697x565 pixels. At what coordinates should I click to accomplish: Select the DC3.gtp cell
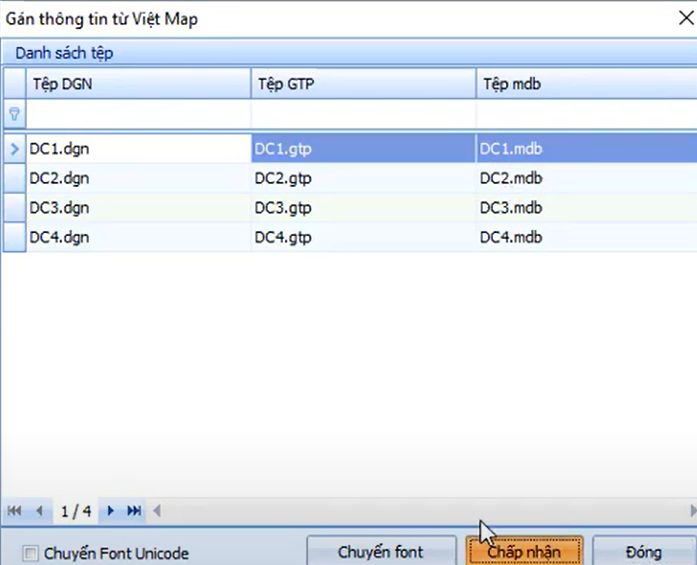point(363,208)
